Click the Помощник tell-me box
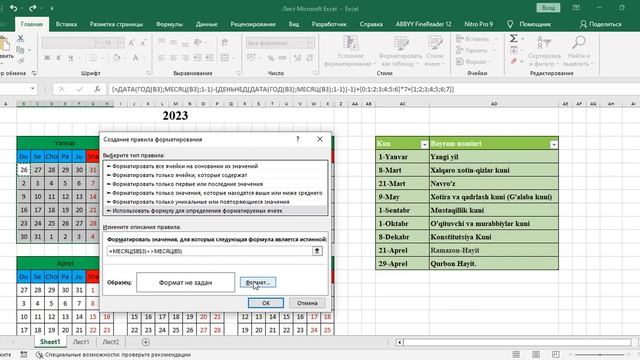 point(529,24)
